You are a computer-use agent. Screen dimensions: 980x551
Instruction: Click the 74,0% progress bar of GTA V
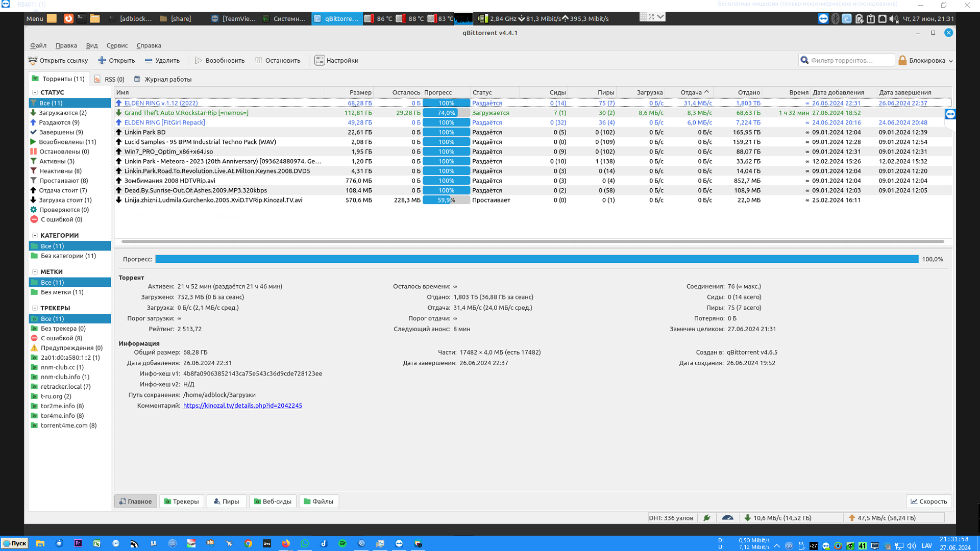tap(446, 113)
